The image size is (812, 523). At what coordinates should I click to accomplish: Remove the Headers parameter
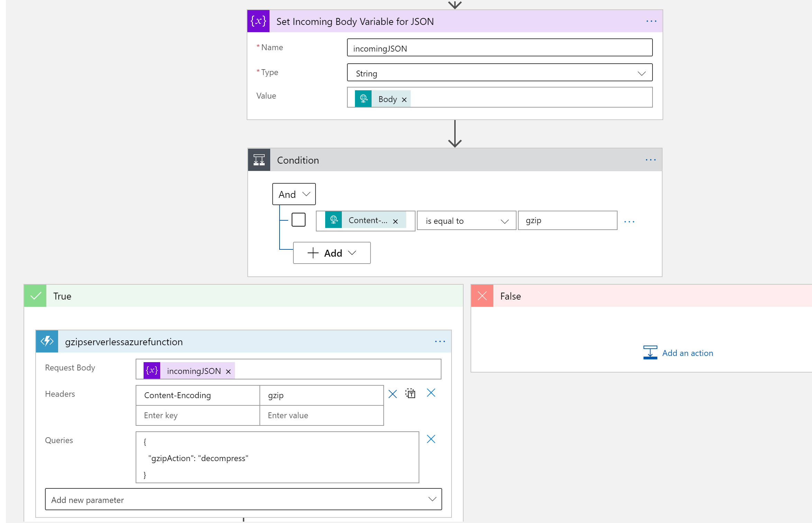pyautogui.click(x=431, y=393)
